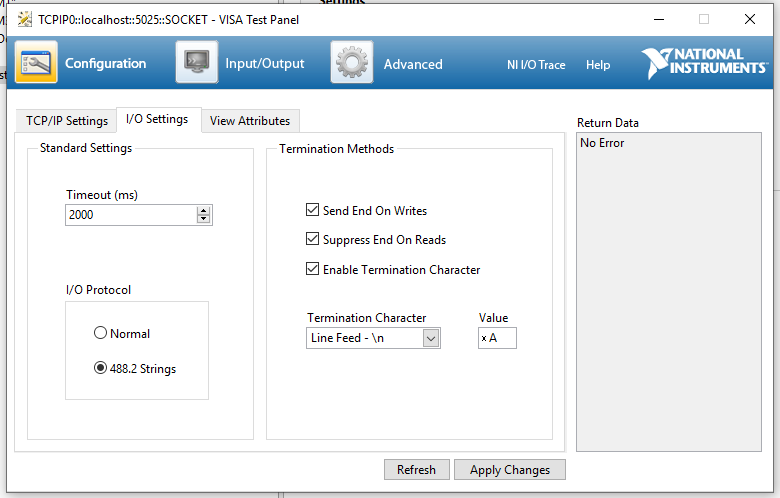Open the Help menu
Viewport: 780px width, 498px height.
[598, 65]
